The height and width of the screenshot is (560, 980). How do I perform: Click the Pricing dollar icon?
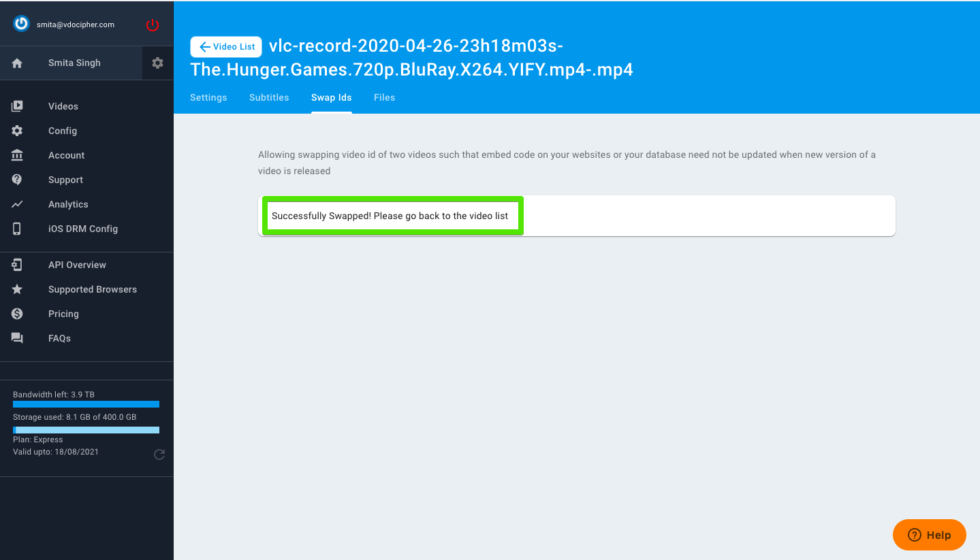click(17, 314)
